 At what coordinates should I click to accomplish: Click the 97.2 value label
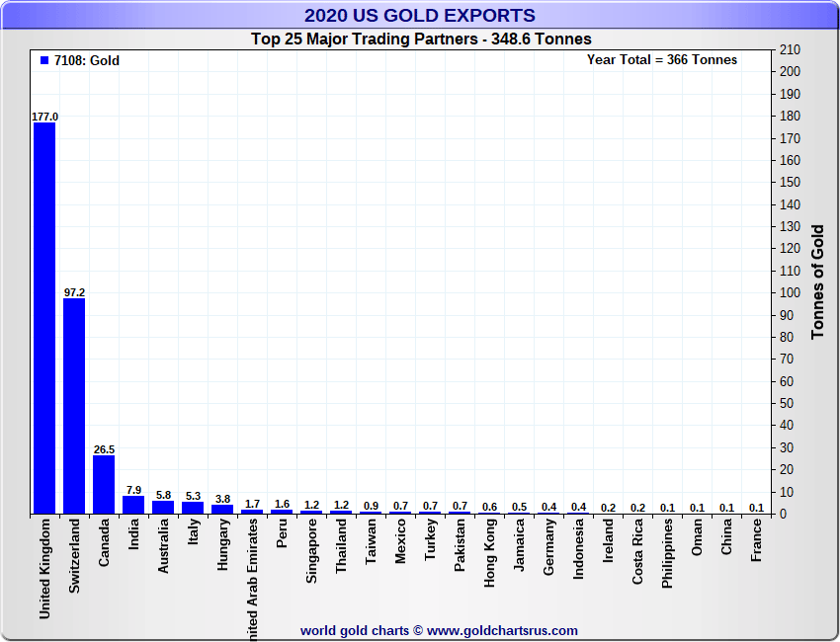click(74, 293)
